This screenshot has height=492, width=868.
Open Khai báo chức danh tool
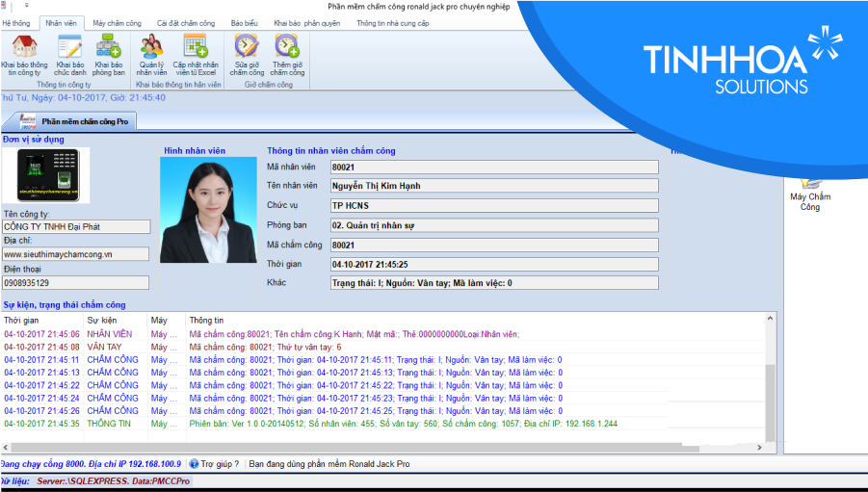click(x=69, y=55)
